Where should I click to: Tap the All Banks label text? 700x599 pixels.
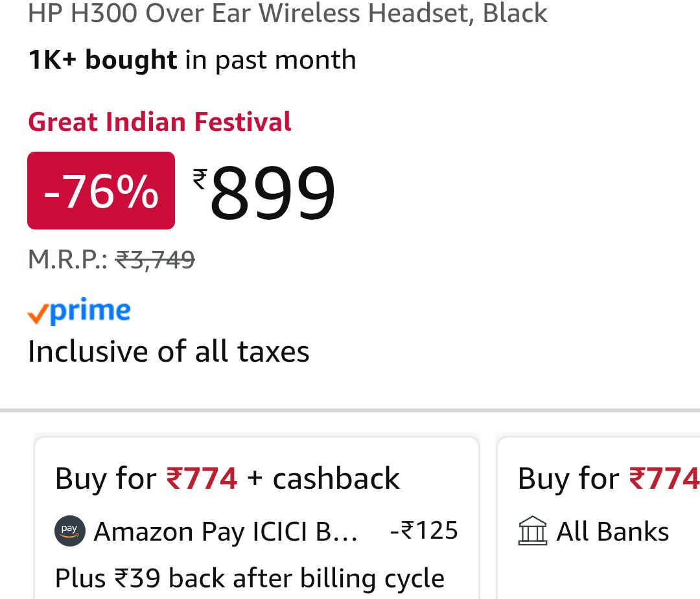click(612, 532)
